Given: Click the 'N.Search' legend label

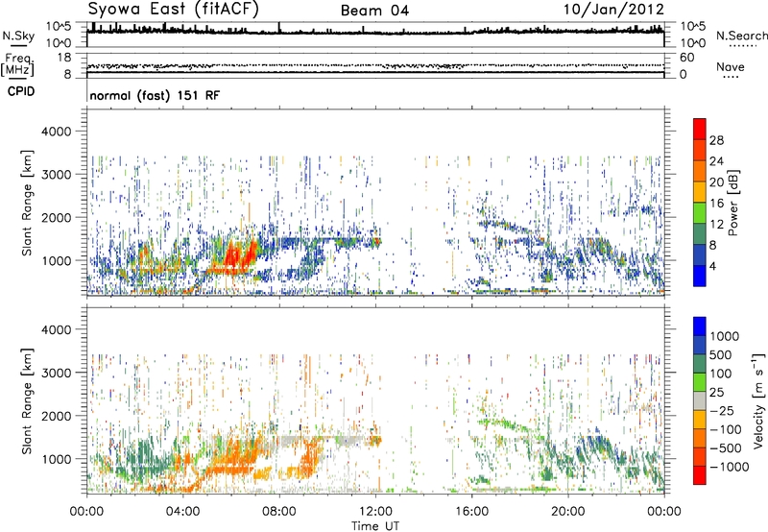Looking at the screenshot, I should (741, 36).
